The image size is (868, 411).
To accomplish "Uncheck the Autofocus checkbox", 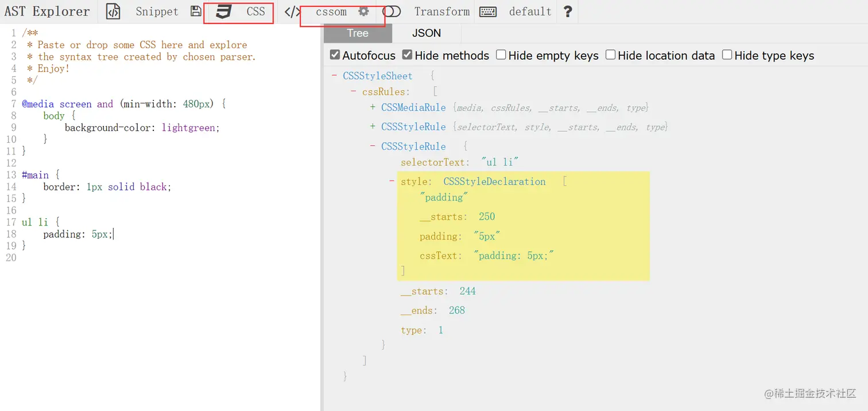I will 335,55.
